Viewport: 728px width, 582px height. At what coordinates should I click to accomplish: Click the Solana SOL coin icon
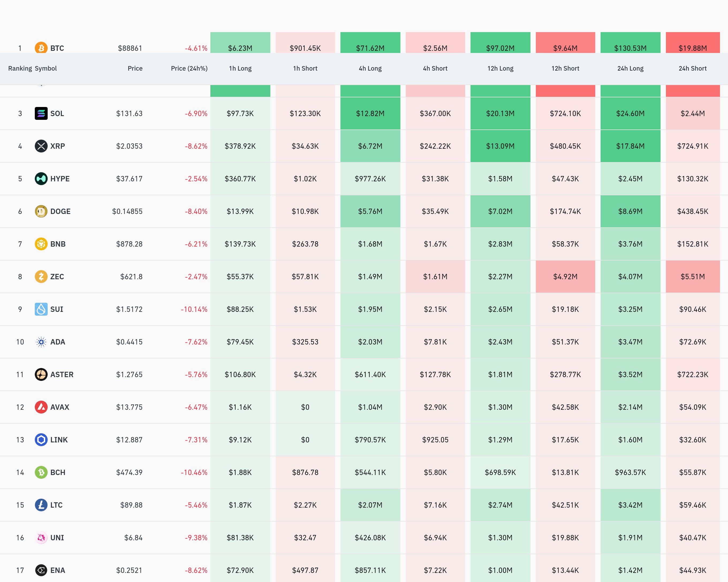point(41,113)
